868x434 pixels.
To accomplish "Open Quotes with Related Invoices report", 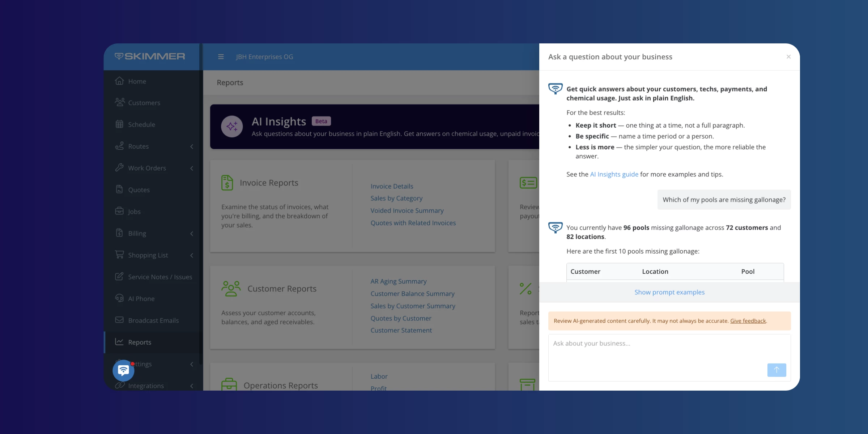I will [x=413, y=223].
